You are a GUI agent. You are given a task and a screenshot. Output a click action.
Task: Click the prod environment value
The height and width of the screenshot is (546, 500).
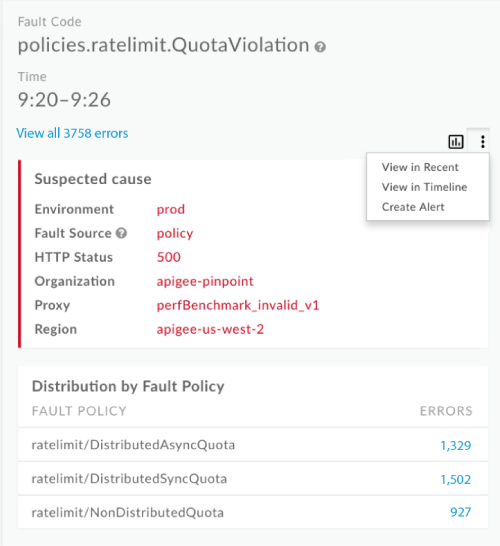tap(171, 210)
